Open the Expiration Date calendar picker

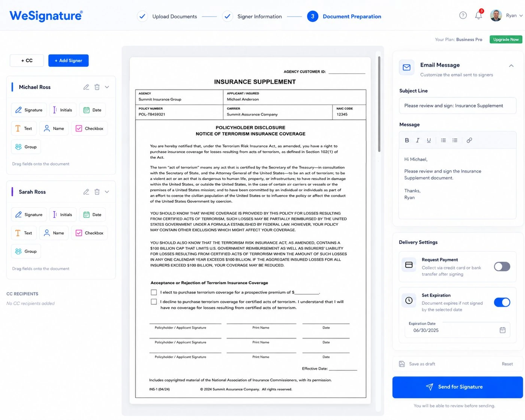click(503, 330)
